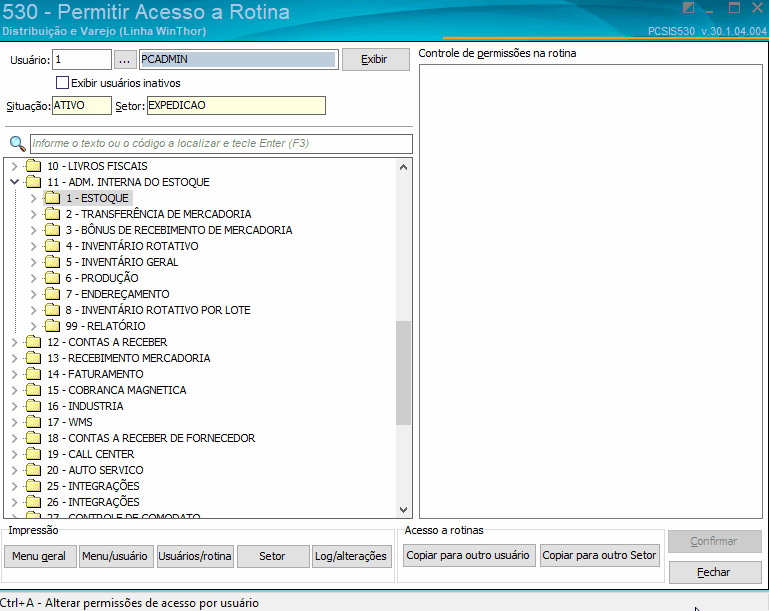
Task: Click the Confirmar button
Action: [x=714, y=541]
